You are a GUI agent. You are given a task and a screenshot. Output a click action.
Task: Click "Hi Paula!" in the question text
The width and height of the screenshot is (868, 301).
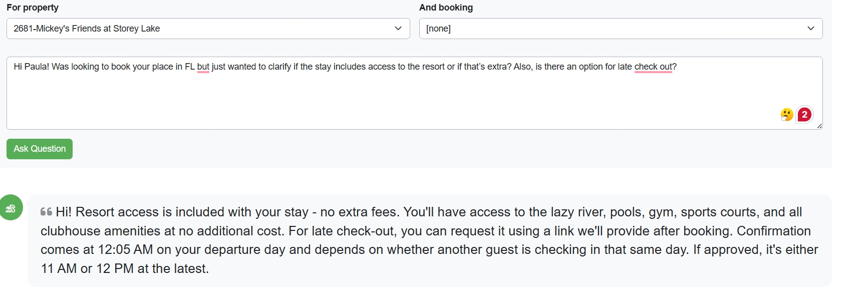pyautogui.click(x=31, y=67)
